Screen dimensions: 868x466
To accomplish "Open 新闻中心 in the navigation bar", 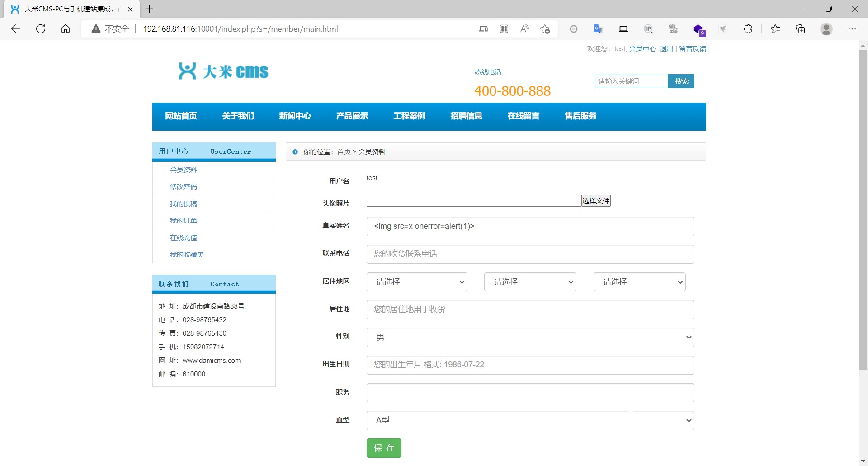I will tap(295, 116).
